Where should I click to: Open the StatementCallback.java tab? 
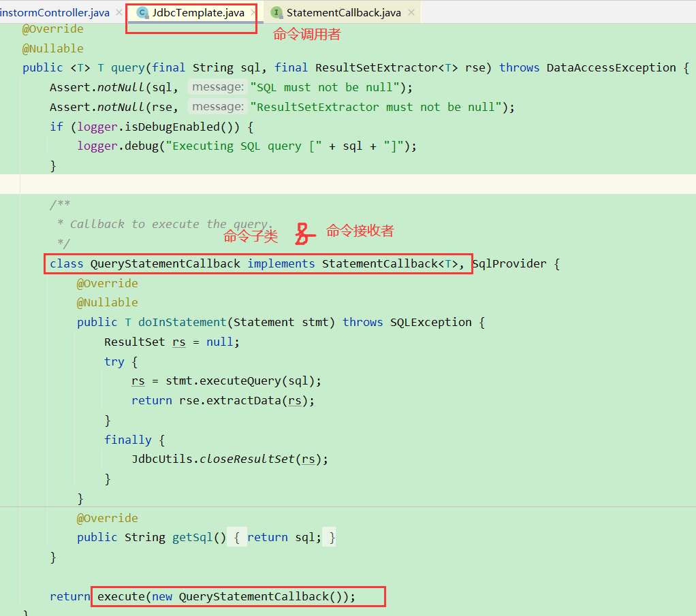[343, 13]
